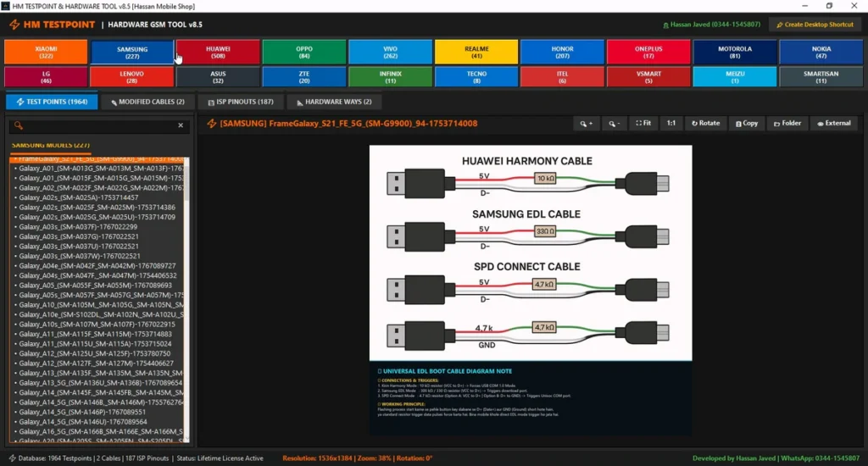Open the LG (46) brand category
Screen dimensions: 868x466
pos(46,77)
